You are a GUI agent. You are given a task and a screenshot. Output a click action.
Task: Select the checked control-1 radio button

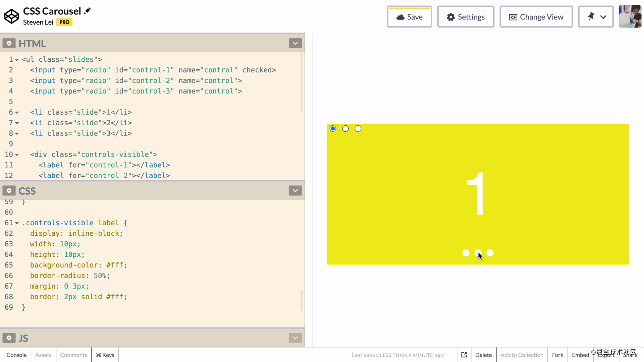(333, 128)
